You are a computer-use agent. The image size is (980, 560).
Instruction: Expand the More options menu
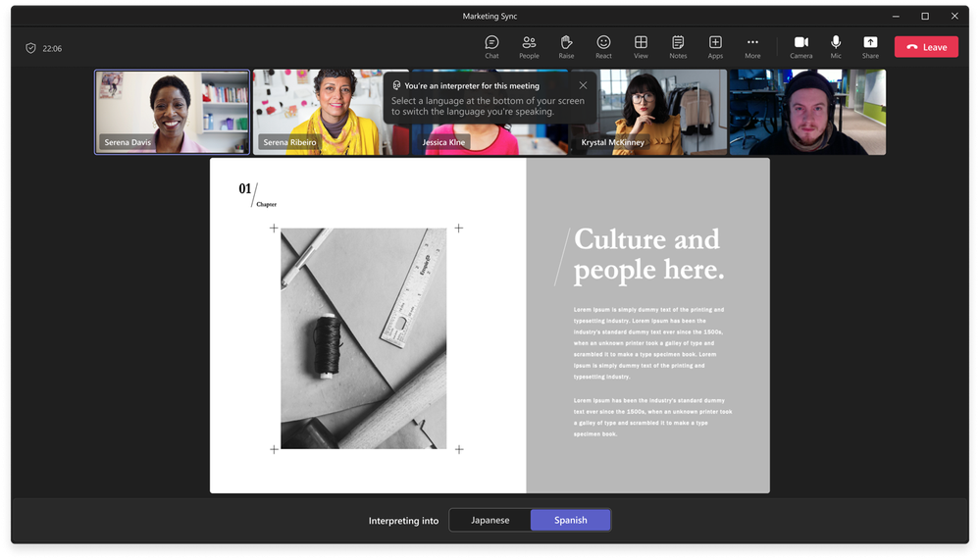tap(752, 46)
